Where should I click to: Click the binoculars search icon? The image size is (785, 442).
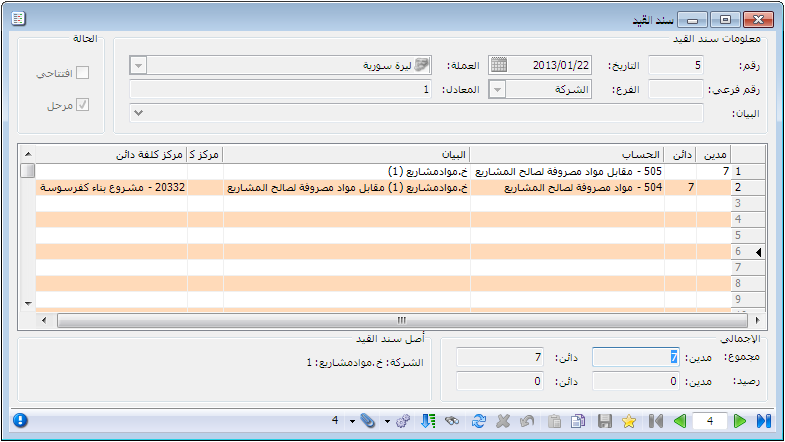click(452, 421)
